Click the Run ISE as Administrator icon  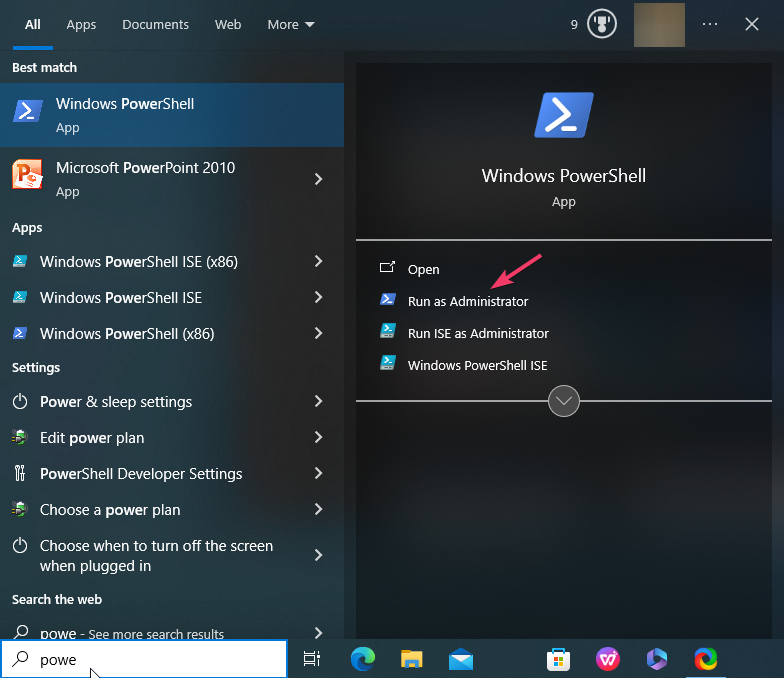tap(388, 331)
